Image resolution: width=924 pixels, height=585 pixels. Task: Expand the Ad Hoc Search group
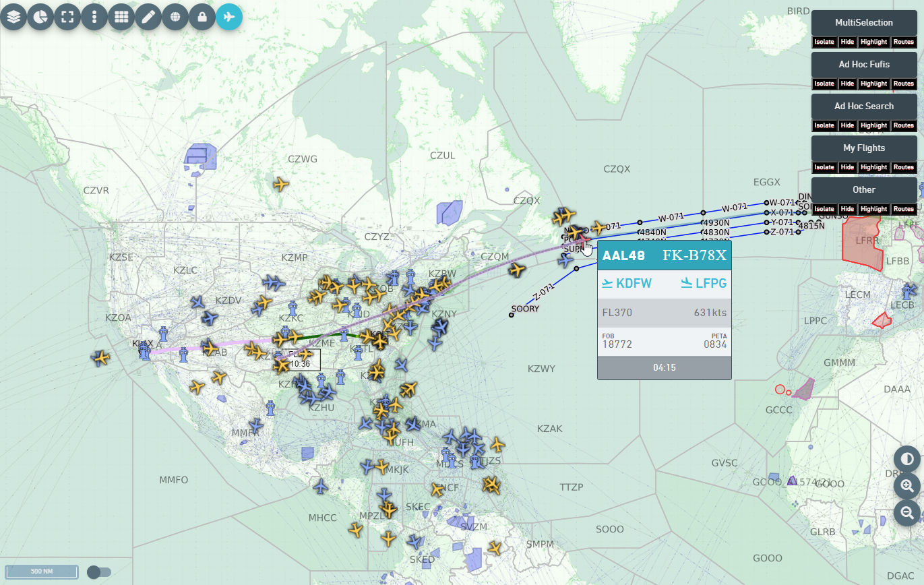coord(863,106)
